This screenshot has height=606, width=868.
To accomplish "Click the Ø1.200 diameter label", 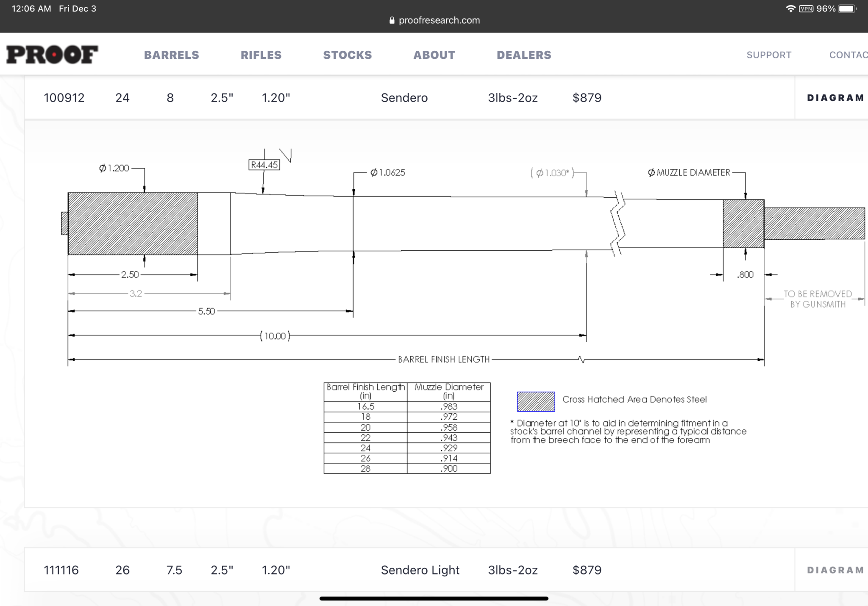I will [x=114, y=168].
